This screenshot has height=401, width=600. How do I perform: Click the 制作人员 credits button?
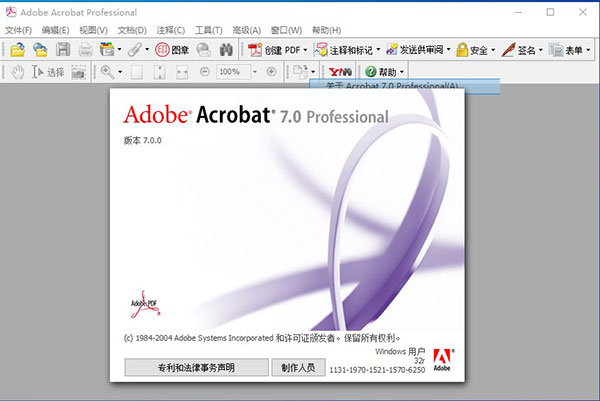point(298,367)
